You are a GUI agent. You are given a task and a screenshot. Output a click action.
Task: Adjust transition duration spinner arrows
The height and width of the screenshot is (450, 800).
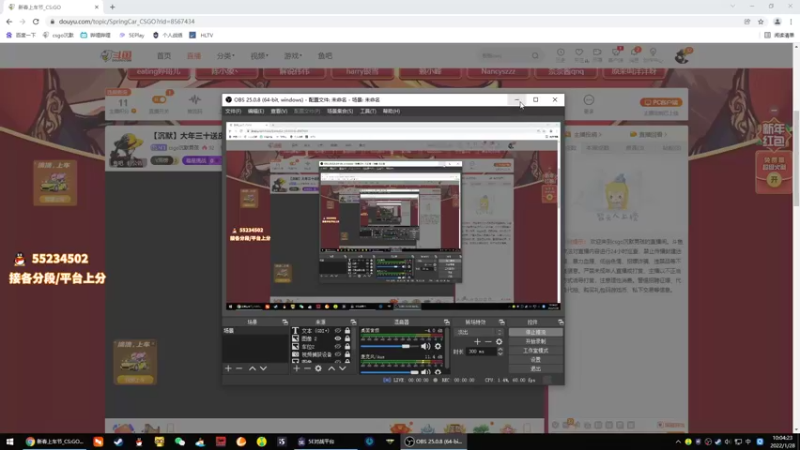(x=500, y=352)
